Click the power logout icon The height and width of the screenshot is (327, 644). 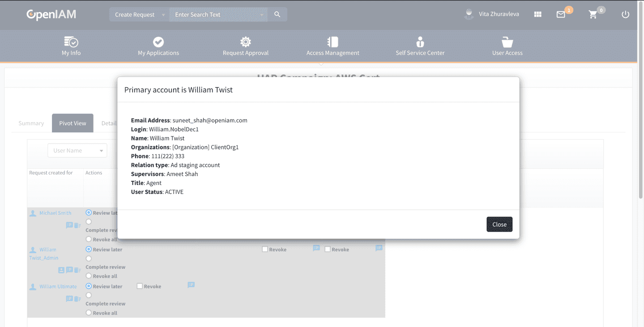tap(625, 15)
